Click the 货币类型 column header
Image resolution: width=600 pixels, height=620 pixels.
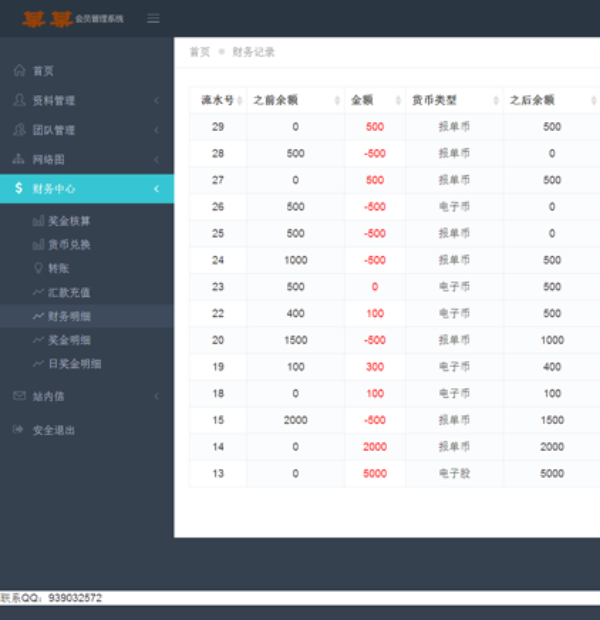point(454,100)
